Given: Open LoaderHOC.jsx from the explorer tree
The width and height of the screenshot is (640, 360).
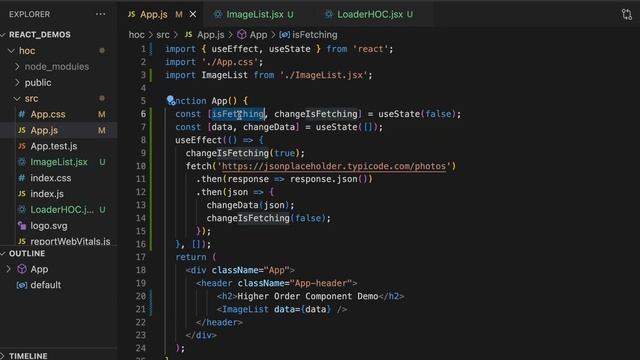Looking at the screenshot, I should coord(62,210).
